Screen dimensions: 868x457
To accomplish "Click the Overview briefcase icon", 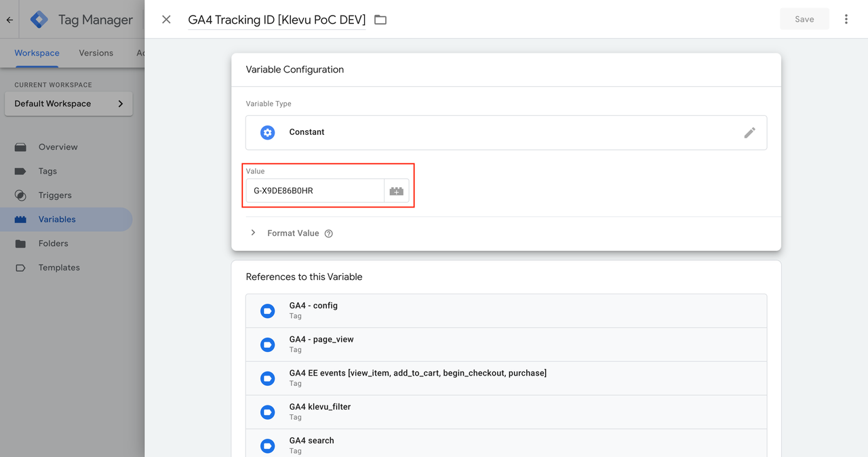I will point(20,147).
